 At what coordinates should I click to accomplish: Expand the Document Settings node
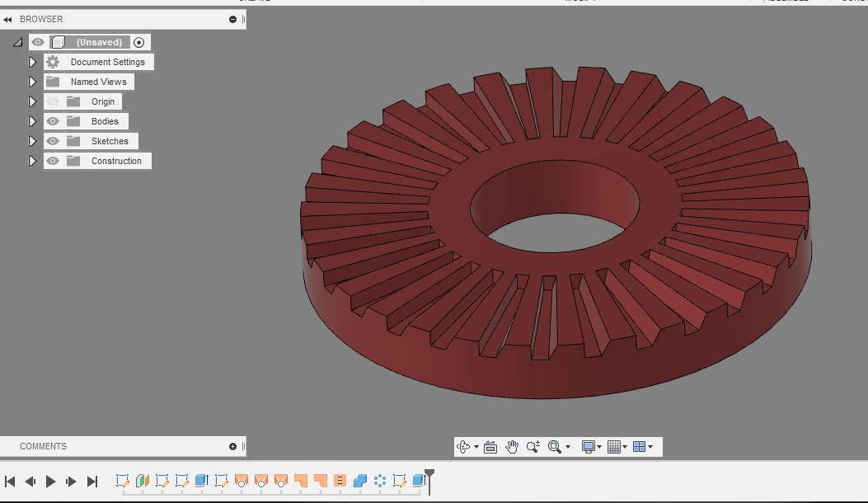pos(32,61)
